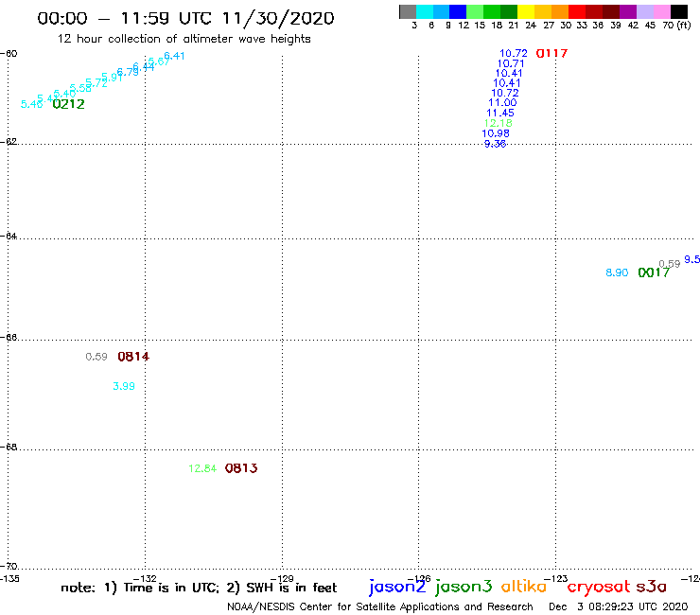Viewport: 700px width, 615px height.
Task: Select the dark red time label '0813'
Action: [x=241, y=468]
